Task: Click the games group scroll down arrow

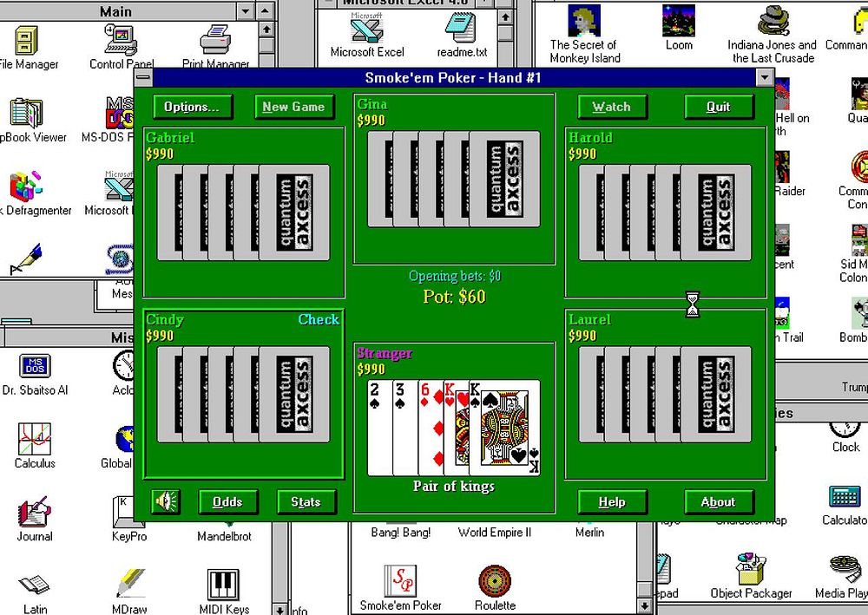Action: pyautogui.click(x=644, y=605)
